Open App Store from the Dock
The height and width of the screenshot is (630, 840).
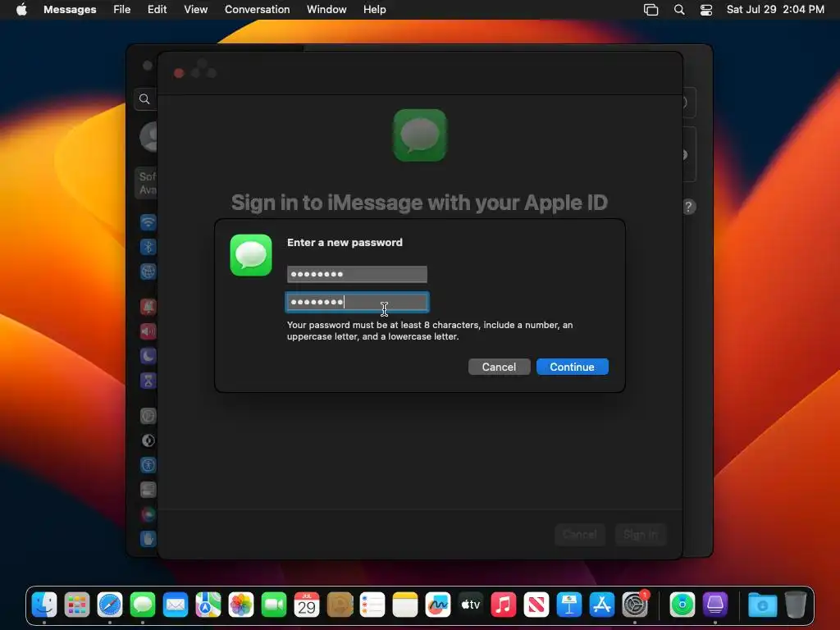point(602,605)
